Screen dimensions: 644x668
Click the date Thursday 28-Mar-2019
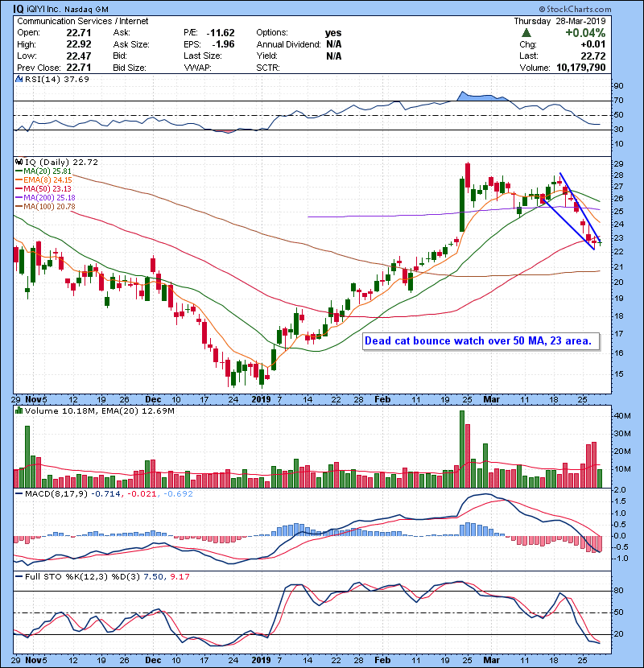coord(559,21)
